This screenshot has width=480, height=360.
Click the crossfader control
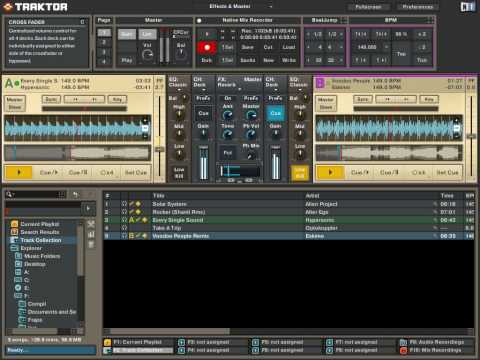(x=239, y=180)
